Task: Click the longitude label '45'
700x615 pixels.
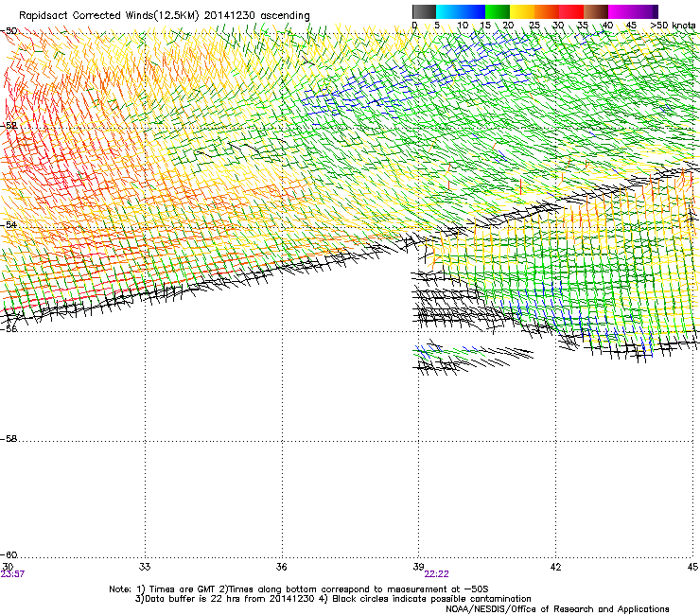Action: pyautogui.click(x=692, y=567)
